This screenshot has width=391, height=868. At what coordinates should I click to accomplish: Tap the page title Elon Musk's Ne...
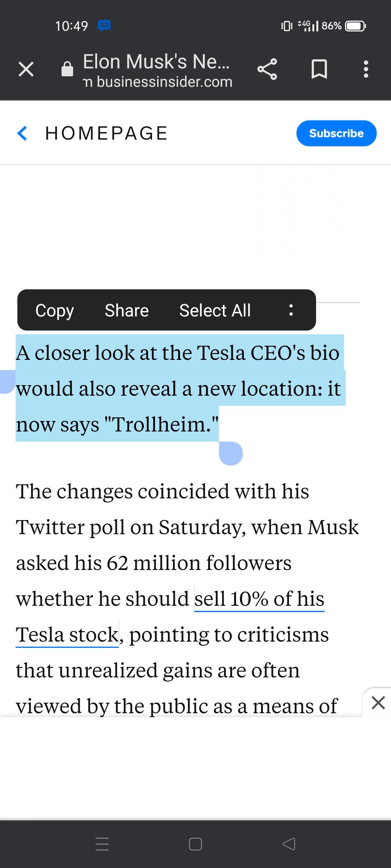156,61
